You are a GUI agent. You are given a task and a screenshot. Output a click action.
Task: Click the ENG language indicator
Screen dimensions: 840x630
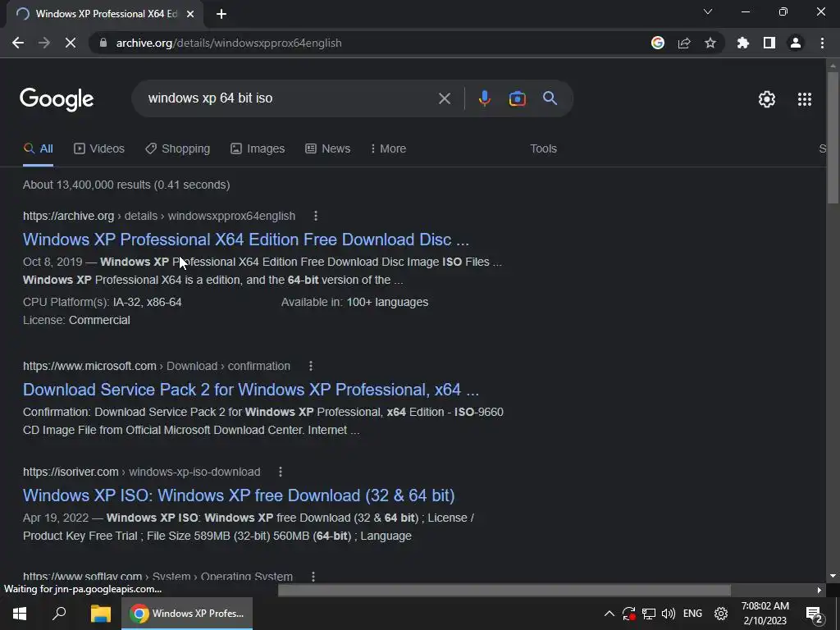pos(692,614)
